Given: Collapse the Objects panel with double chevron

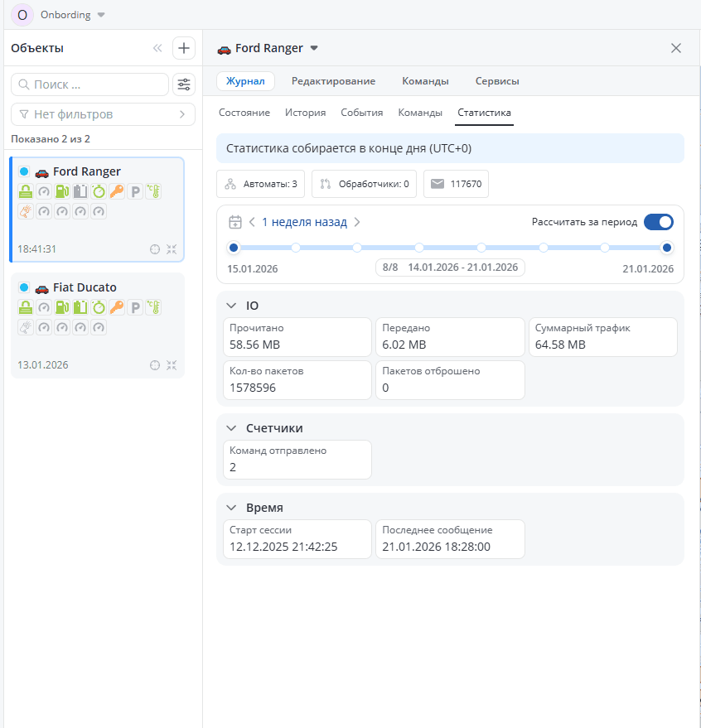Looking at the screenshot, I should pyautogui.click(x=157, y=48).
